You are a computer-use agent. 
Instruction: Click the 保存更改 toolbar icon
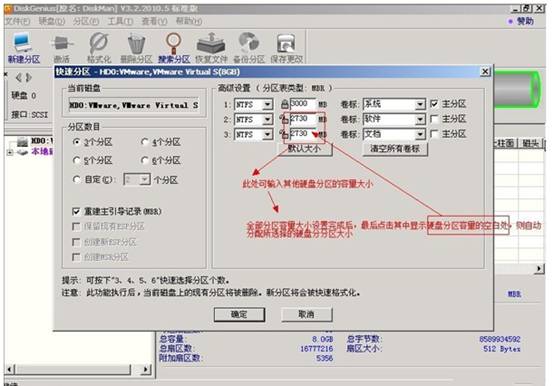287,48
